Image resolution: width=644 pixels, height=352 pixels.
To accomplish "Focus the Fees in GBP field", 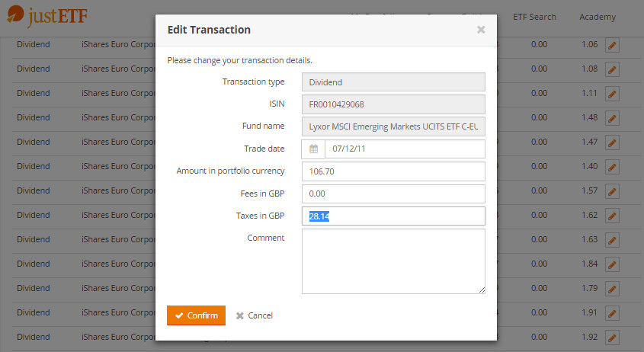I will (393, 194).
